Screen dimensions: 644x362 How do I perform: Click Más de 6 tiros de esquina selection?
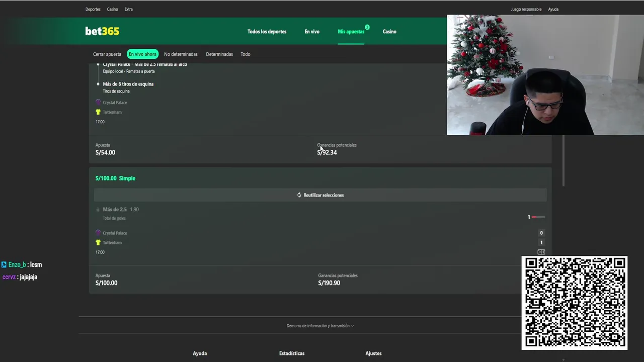click(128, 84)
